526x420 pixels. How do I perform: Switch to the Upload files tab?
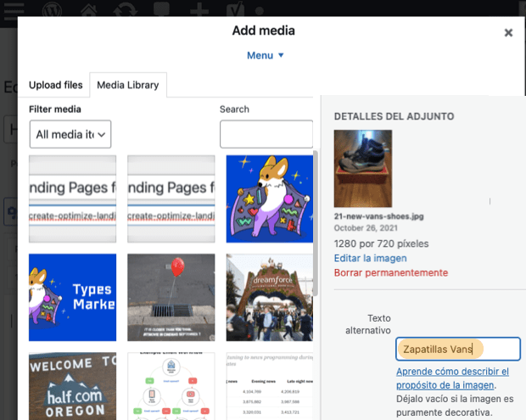click(56, 85)
